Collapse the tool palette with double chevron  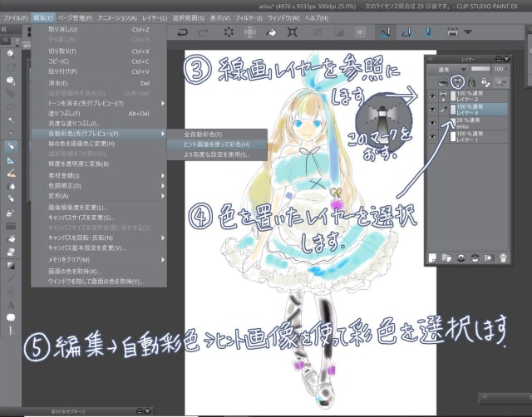tap(3, 30)
